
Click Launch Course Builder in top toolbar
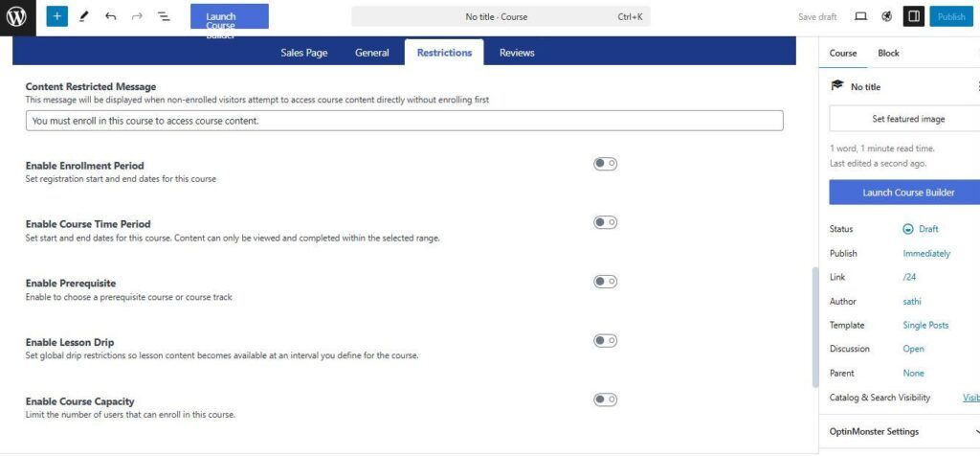pyautogui.click(x=230, y=16)
